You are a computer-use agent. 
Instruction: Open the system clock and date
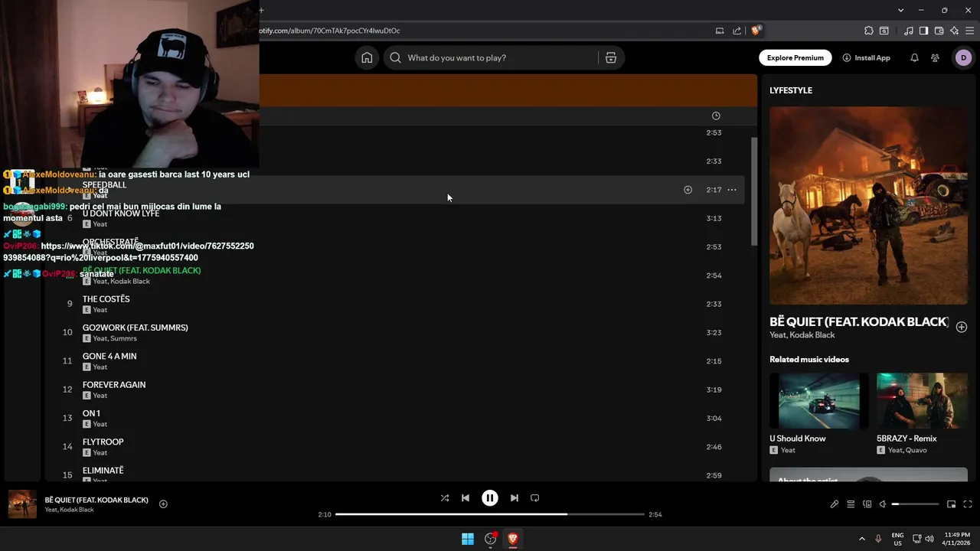point(957,539)
